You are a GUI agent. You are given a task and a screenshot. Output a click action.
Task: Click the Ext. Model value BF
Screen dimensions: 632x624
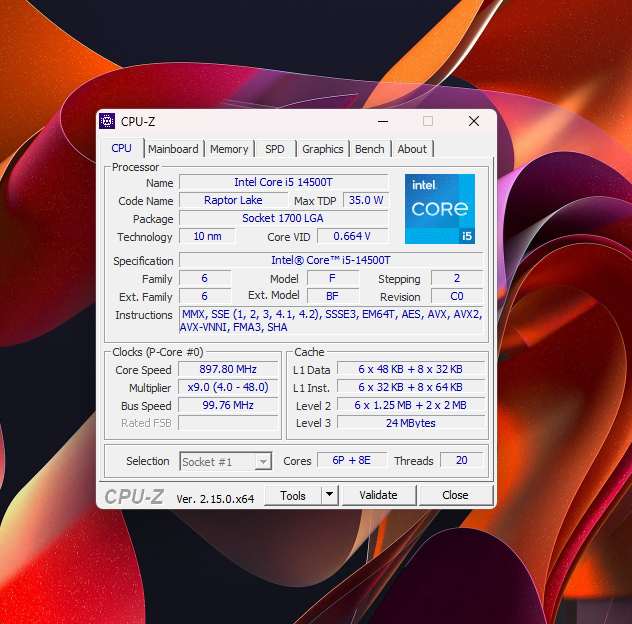point(333,296)
